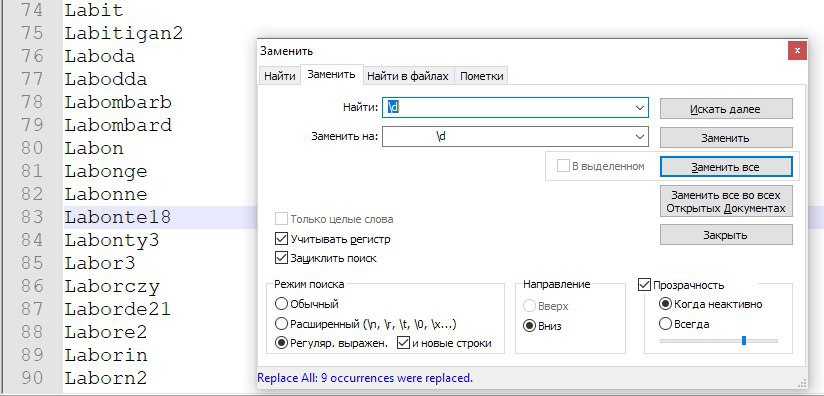Expand the Заменить на history dropdown

[x=640, y=137]
